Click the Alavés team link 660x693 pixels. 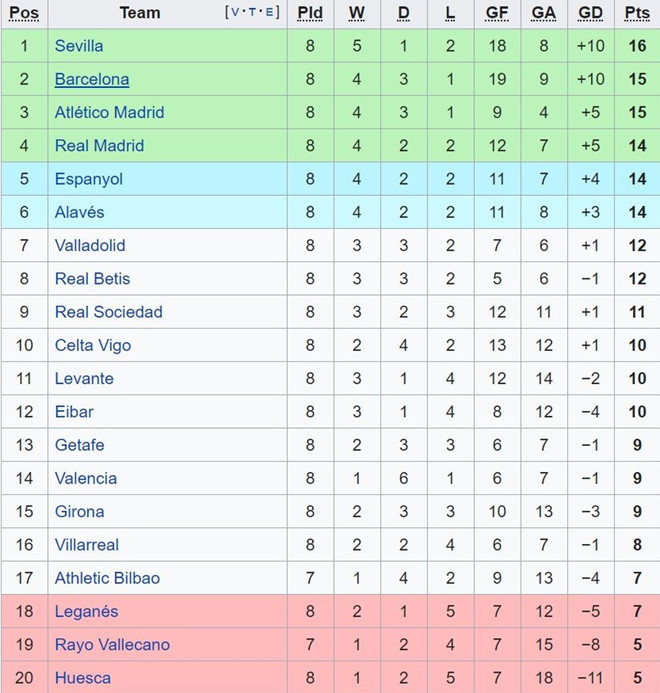pos(79,212)
